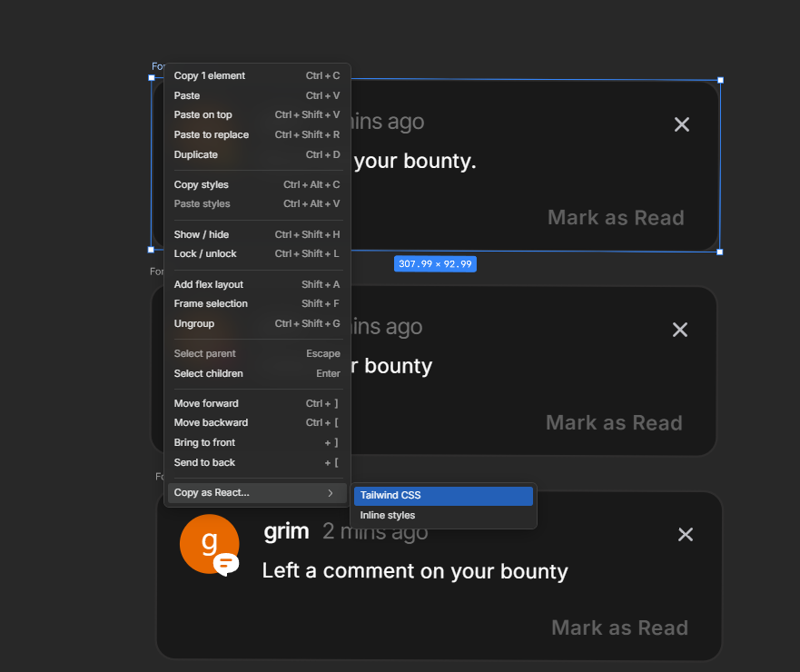Click the comment bubble badge on avatar
The width and height of the screenshot is (800, 672).
click(226, 564)
